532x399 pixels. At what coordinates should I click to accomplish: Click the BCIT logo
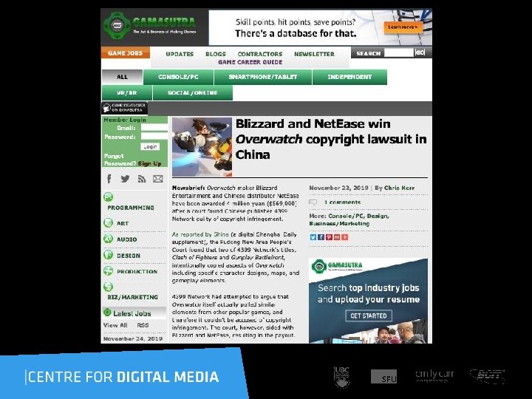click(x=488, y=376)
